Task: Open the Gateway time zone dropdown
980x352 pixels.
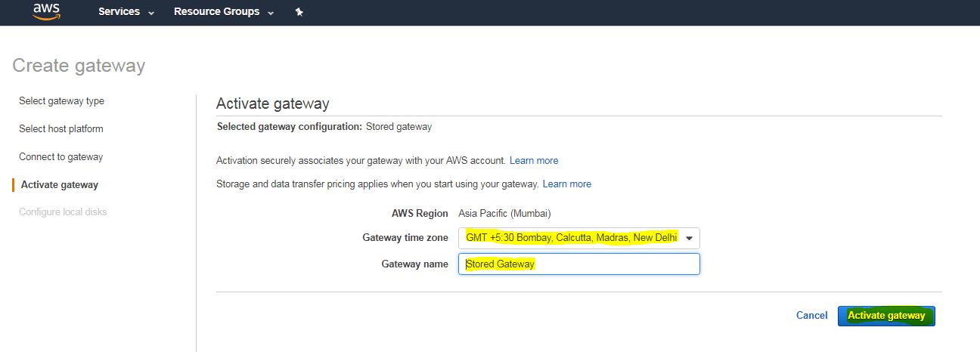Action: [x=578, y=238]
